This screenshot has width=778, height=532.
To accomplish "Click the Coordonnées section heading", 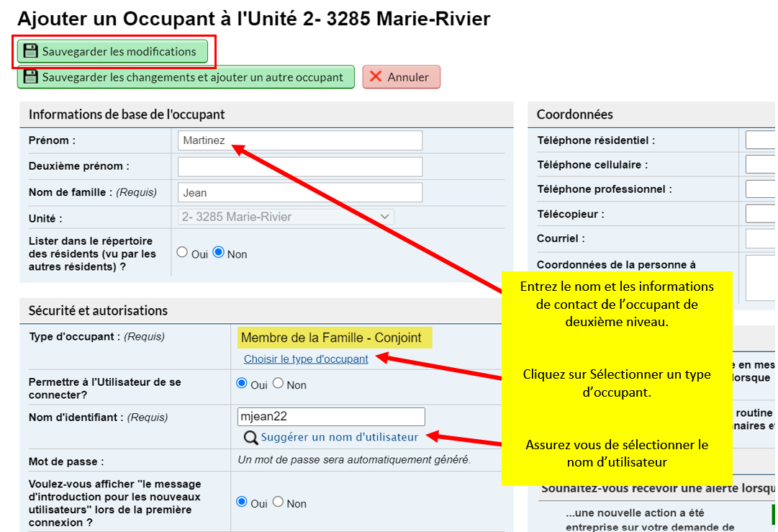I will pos(574,114).
